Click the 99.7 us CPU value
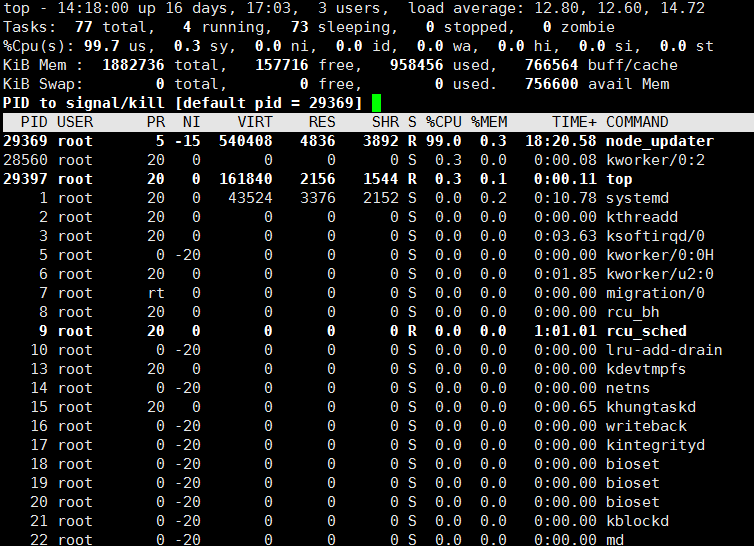The height and width of the screenshot is (546, 754). click(101, 46)
